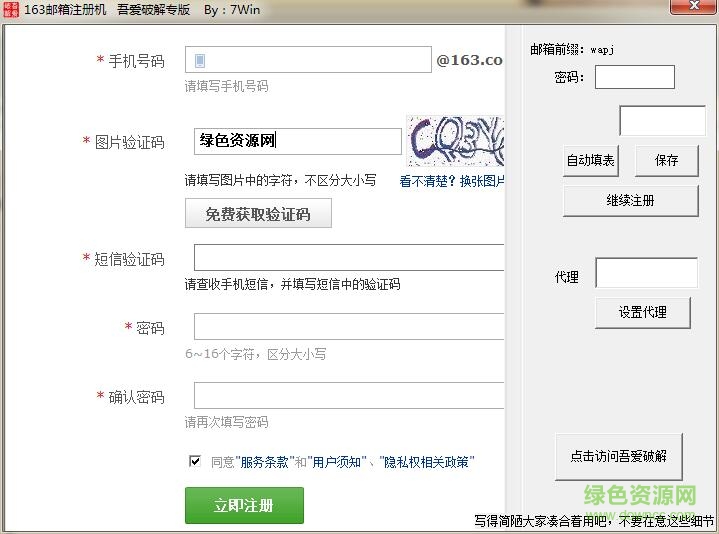Click the 手机号码 input field

[x=308, y=60]
